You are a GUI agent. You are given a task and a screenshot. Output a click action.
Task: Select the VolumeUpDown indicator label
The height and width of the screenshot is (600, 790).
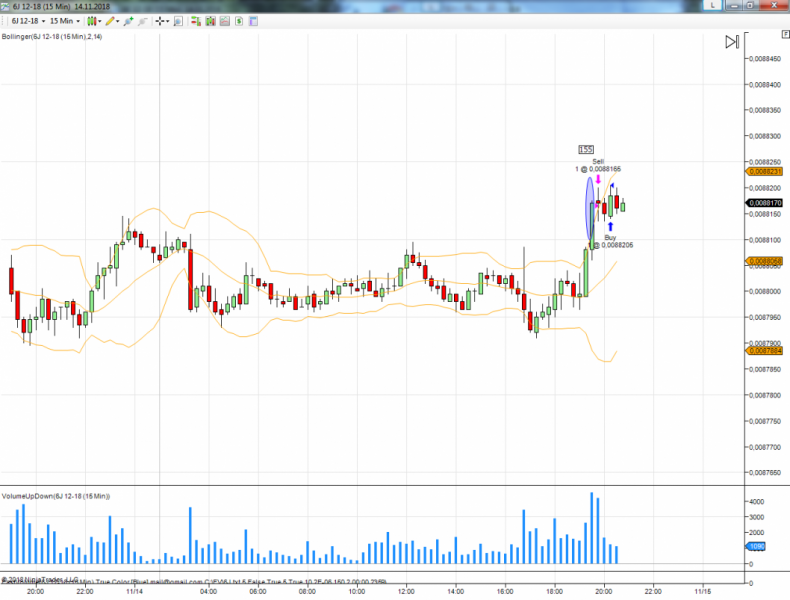(56, 496)
